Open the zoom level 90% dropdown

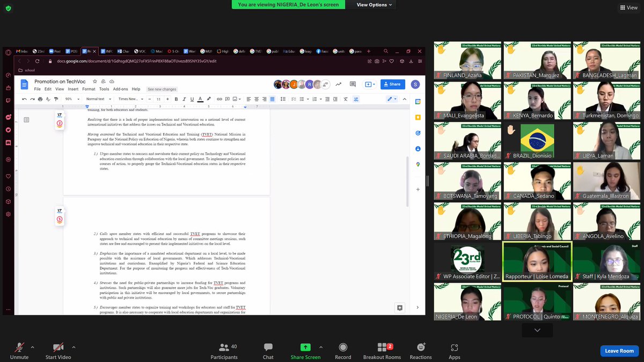click(72, 99)
